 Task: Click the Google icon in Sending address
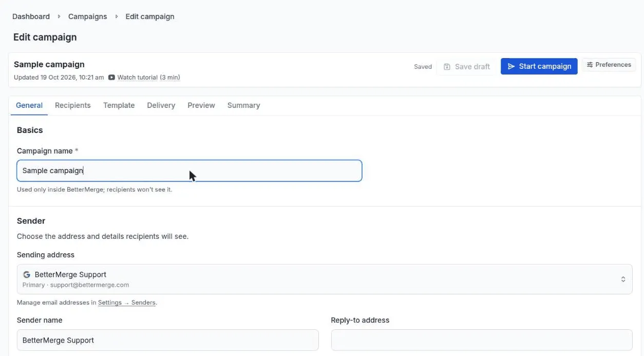tap(27, 275)
